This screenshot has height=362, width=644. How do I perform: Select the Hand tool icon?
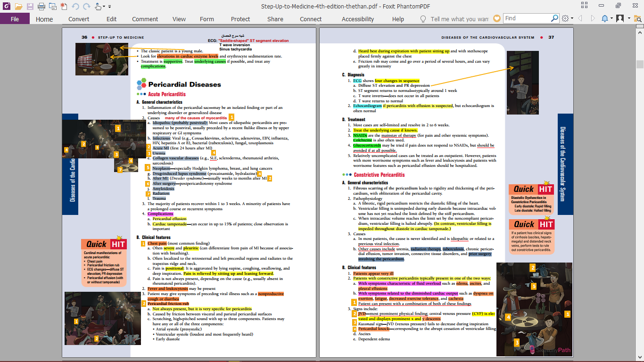coord(98,7)
